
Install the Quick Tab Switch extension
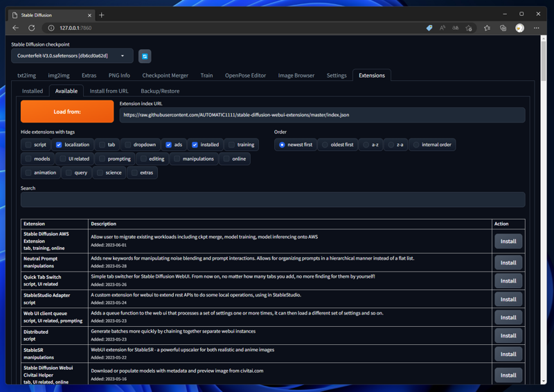pos(508,281)
